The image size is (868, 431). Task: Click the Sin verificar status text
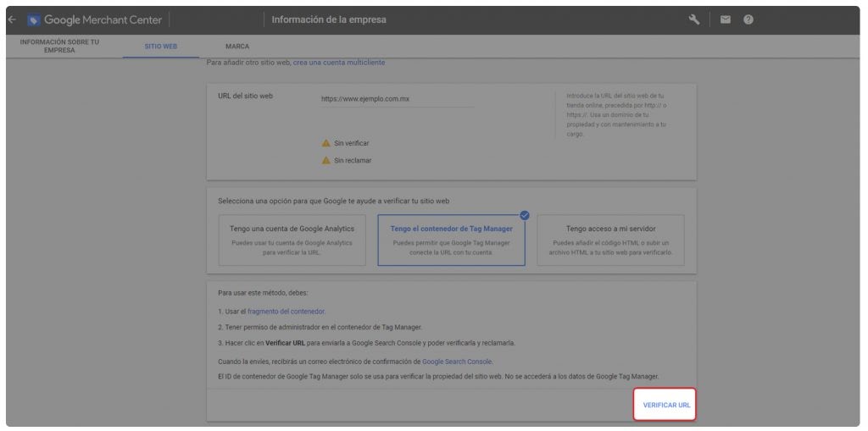click(352, 143)
